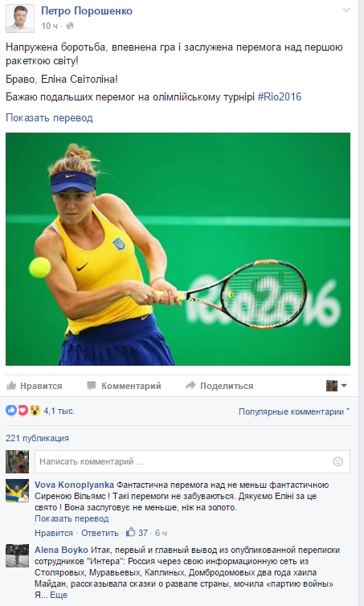Expand Alena Boyko's comment with Еще
364x606 pixels.
click(x=59, y=595)
